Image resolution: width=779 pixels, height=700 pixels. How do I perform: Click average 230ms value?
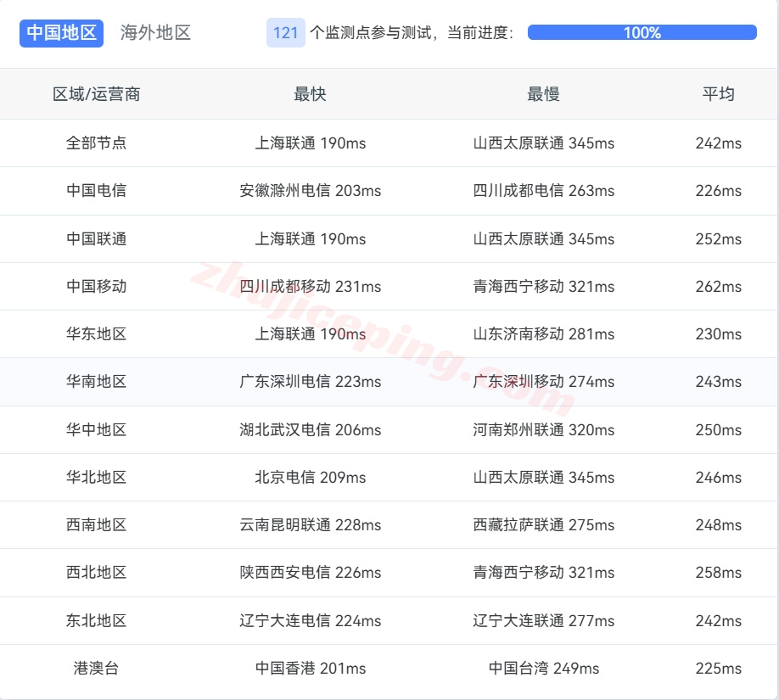719,333
